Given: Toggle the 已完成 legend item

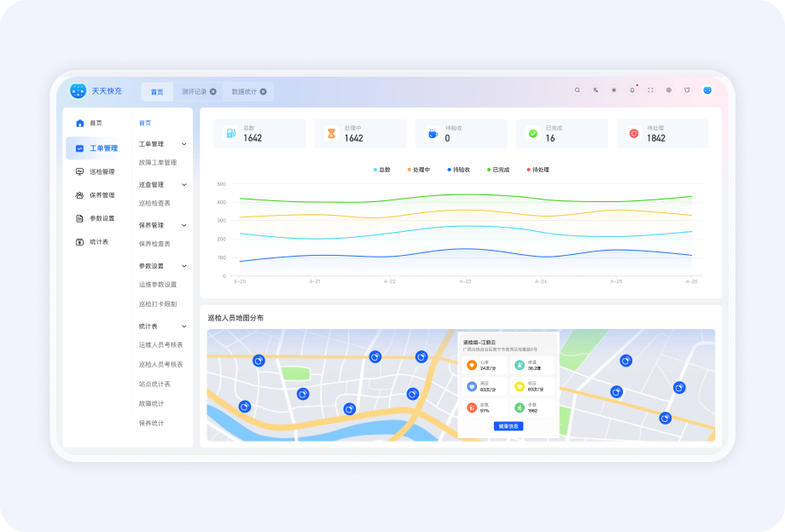Looking at the screenshot, I should pyautogui.click(x=496, y=170).
